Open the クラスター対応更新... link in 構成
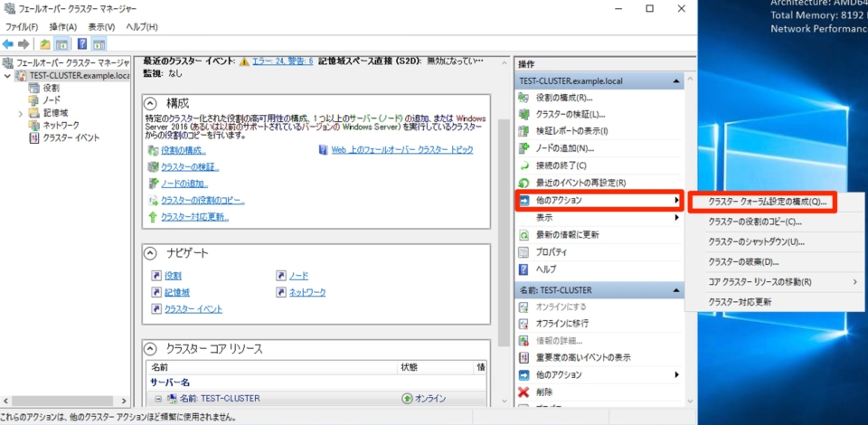The width and height of the screenshot is (868, 425). click(195, 217)
